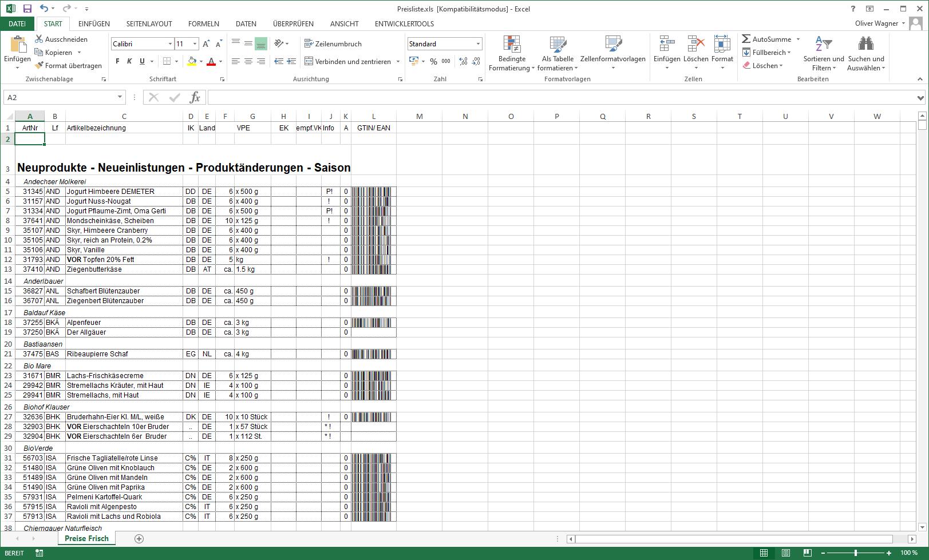
Task: Open Bedingte Formatierung menu
Action: [x=512, y=53]
